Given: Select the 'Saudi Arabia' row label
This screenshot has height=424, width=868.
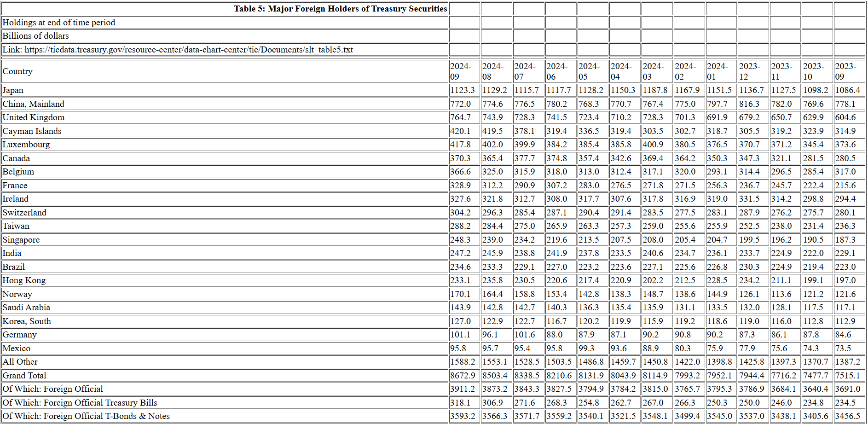Looking at the screenshot, I should (x=26, y=308).
